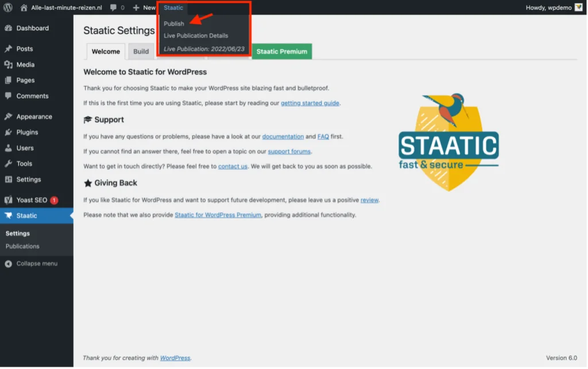
Task: Open Staatic for WordPress Premium link
Action: coord(218,215)
